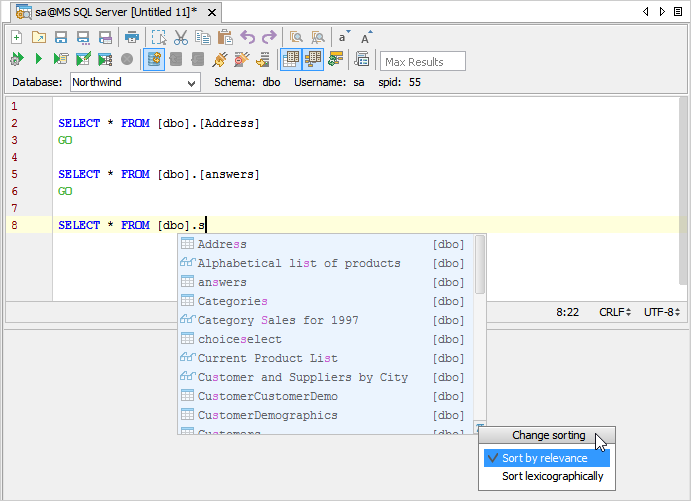The image size is (691, 501).
Task: Create a new file from toolbar
Action: click(x=17, y=37)
